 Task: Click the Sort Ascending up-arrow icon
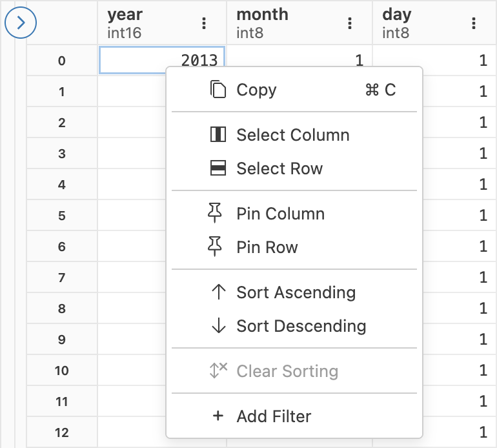(x=219, y=292)
